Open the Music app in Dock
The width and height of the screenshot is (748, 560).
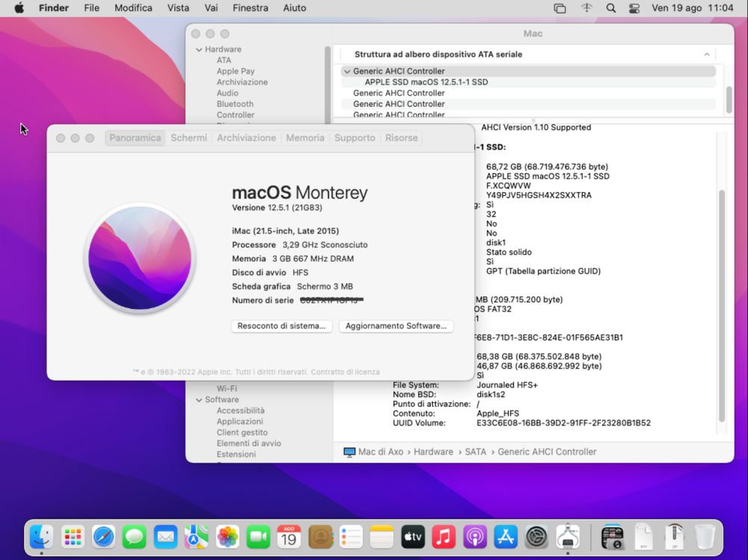coord(444,537)
